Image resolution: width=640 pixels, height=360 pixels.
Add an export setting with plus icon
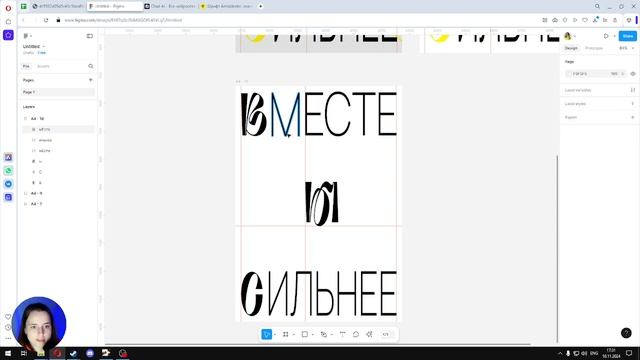tap(633, 117)
